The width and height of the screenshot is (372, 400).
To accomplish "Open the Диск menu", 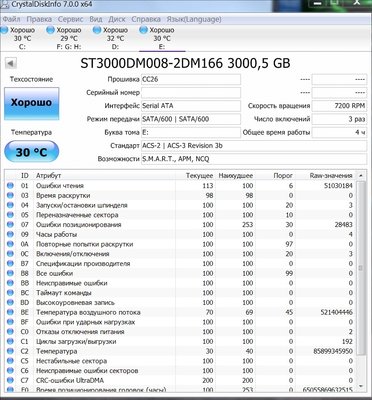I will pos(117,19).
